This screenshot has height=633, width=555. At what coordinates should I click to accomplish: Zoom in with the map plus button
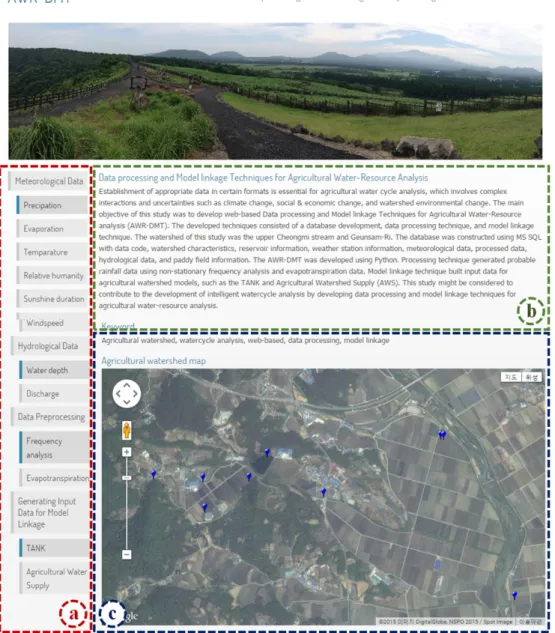127,452
